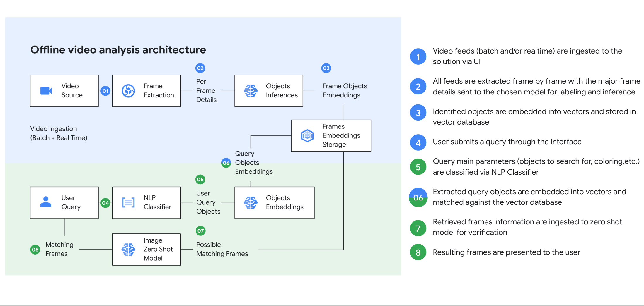Click the blue number 1 legend circle
The image size is (644, 306).
[418, 56]
